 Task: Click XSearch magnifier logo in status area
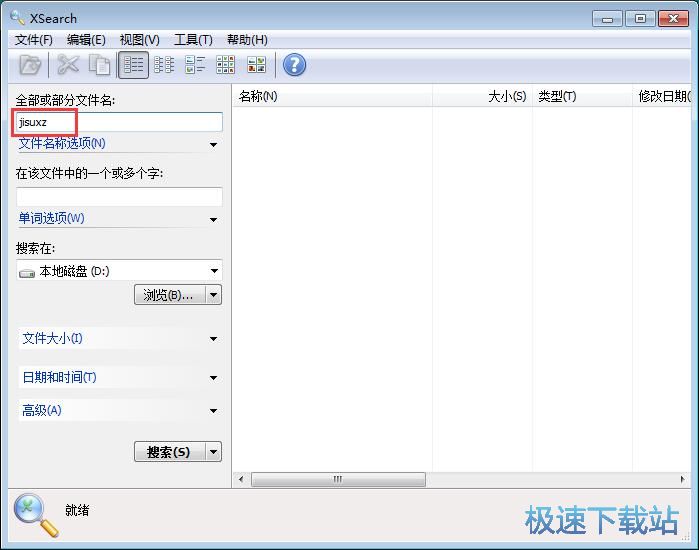coord(36,515)
